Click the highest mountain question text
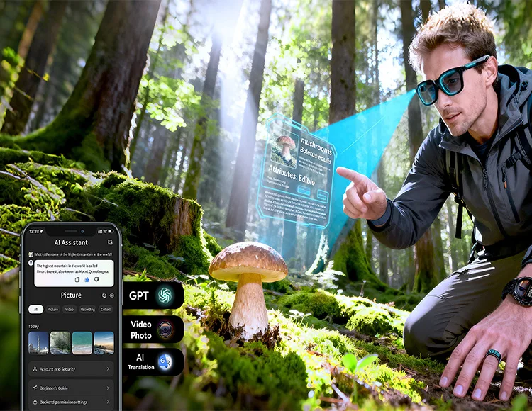 tap(73, 254)
